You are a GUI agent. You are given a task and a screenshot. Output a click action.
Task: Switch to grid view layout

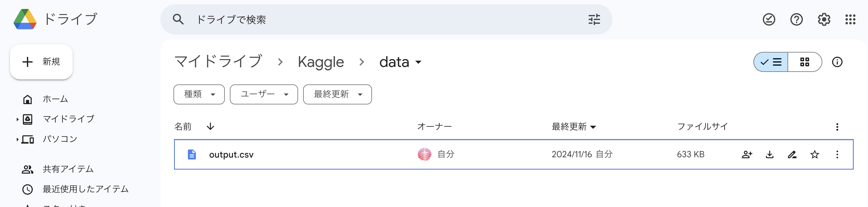point(805,62)
